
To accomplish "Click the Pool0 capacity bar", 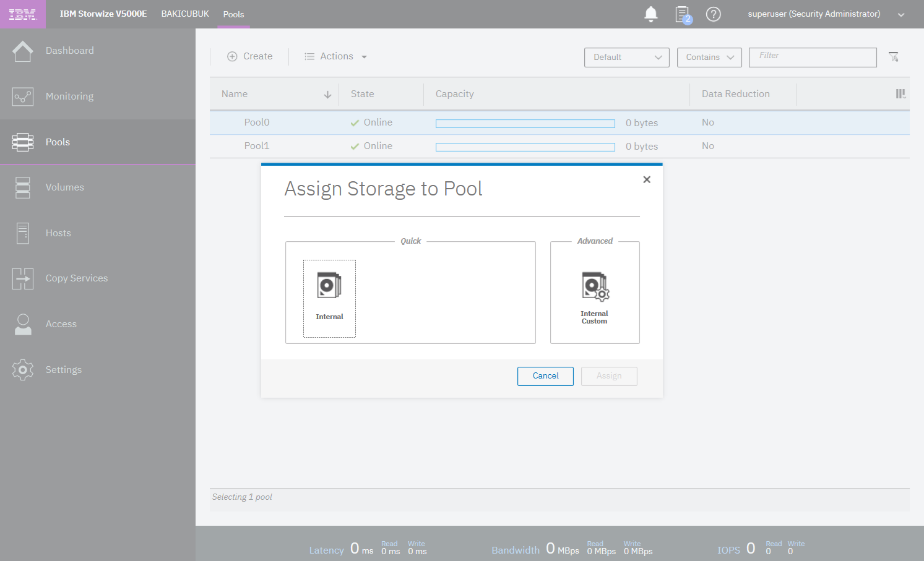I will [x=525, y=124].
